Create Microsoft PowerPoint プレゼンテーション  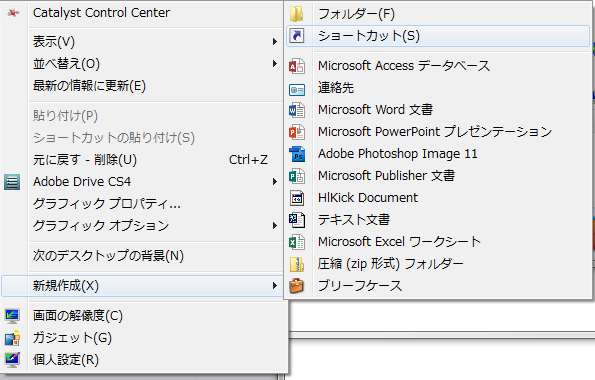pos(438,132)
